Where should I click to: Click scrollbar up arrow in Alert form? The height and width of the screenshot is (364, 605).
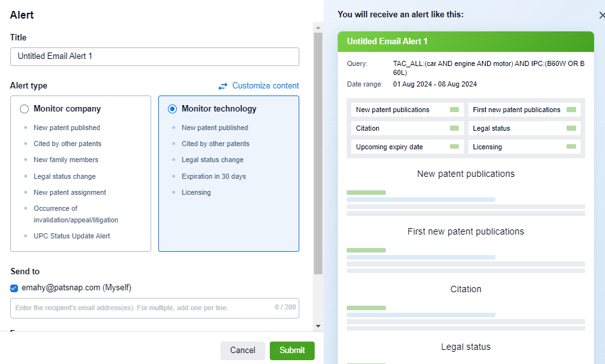[x=318, y=27]
